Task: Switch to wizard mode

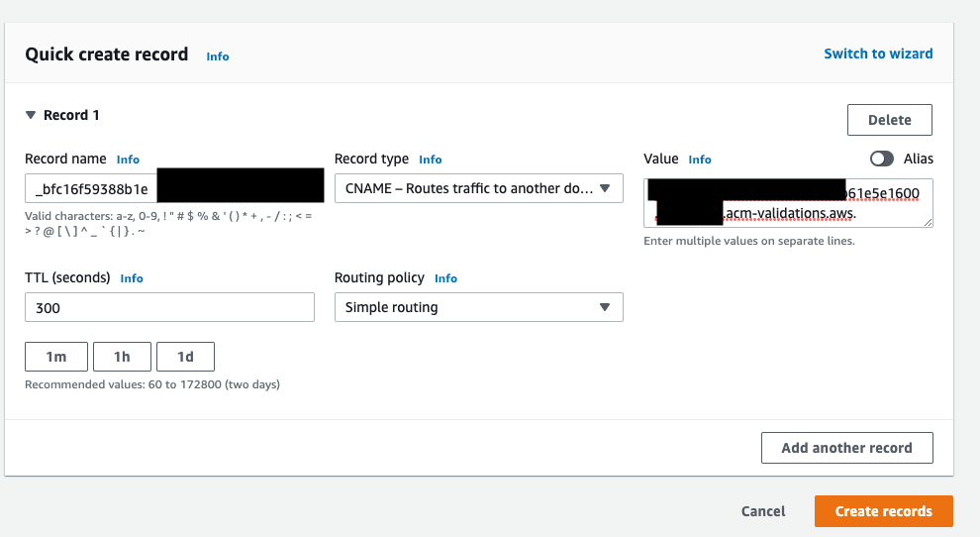Action: point(878,54)
